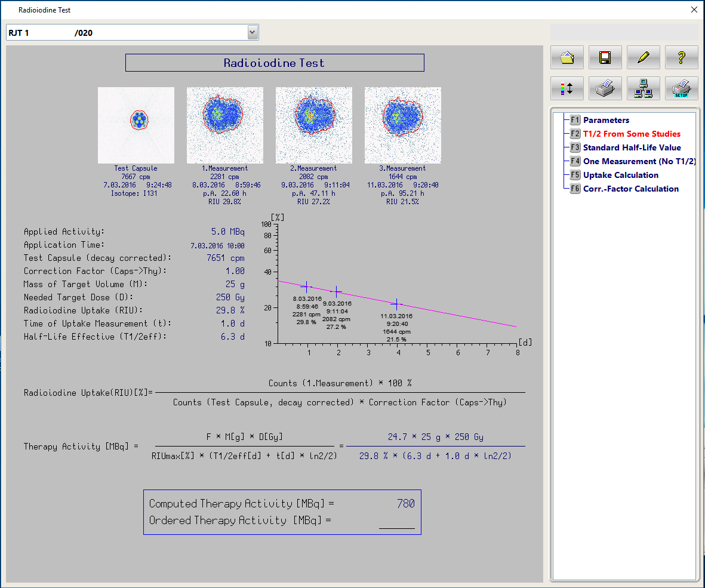Select One Measurement (No T1/2) item

click(639, 161)
